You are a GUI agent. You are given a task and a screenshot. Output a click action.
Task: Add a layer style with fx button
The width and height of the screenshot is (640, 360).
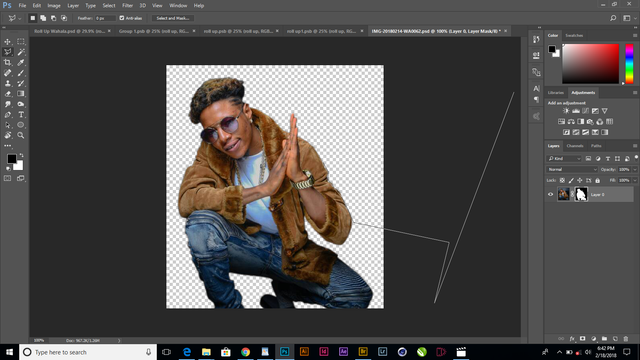click(x=572, y=339)
